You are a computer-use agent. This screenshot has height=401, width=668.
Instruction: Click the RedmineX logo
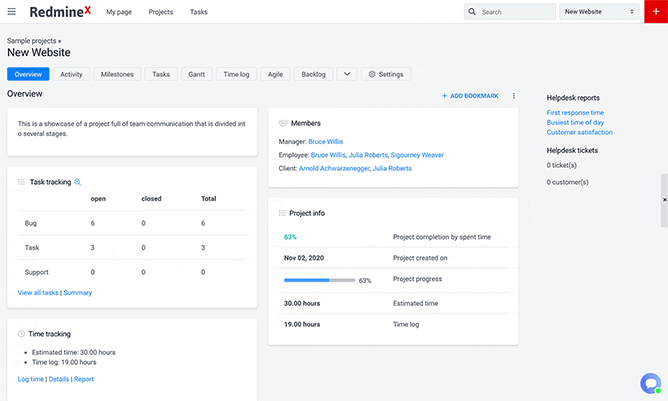[x=60, y=12]
